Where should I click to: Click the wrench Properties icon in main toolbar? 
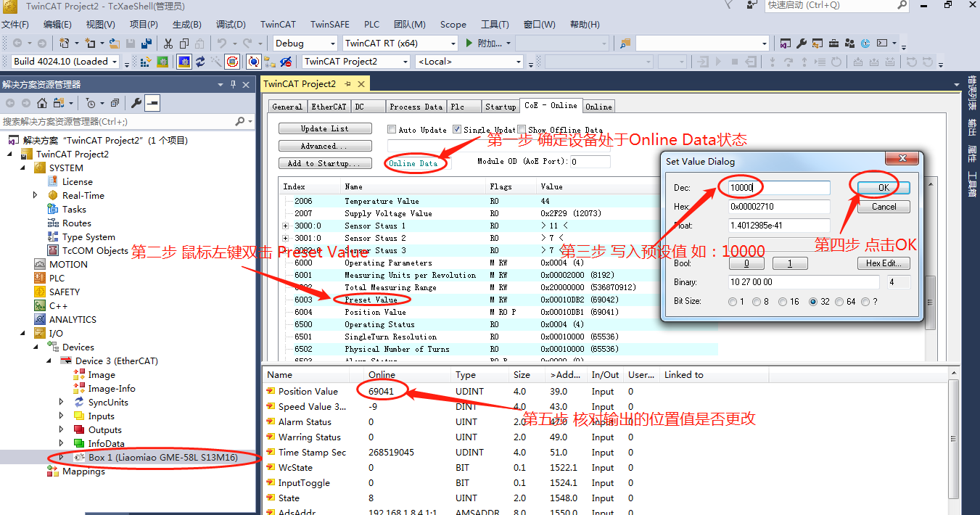point(801,44)
